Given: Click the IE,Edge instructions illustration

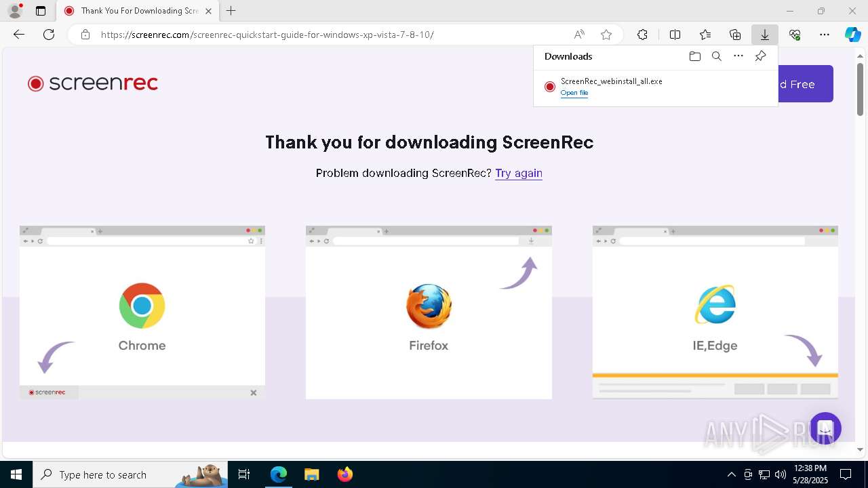Looking at the screenshot, I should (x=715, y=312).
